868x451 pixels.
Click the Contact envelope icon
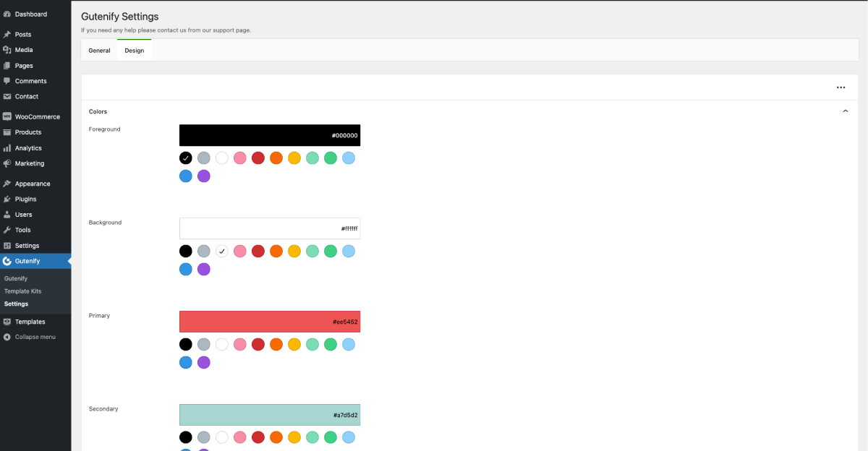(x=7, y=96)
